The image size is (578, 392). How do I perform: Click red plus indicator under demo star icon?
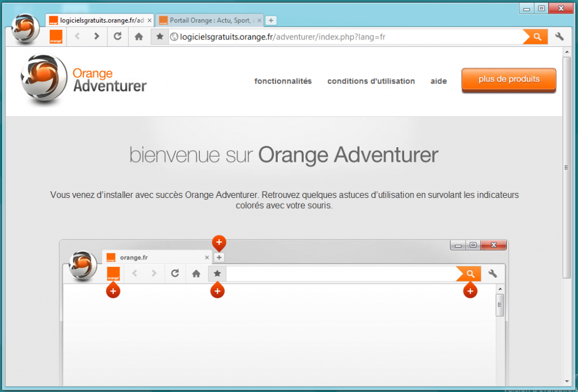(217, 290)
